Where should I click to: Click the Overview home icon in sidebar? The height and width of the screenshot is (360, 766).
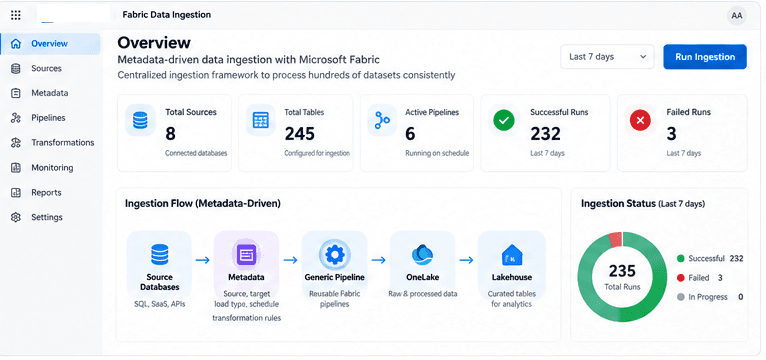point(16,44)
